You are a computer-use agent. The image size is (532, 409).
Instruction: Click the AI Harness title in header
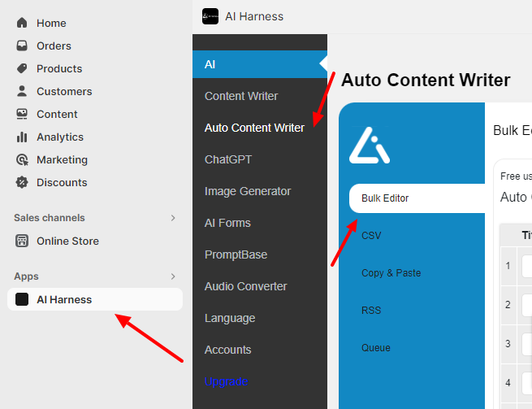[254, 16]
